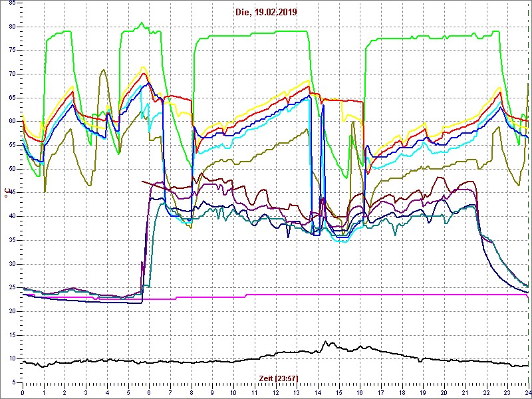532x399 pixels.
Task: Pick hour 23 on the time axis
Action: (507, 392)
